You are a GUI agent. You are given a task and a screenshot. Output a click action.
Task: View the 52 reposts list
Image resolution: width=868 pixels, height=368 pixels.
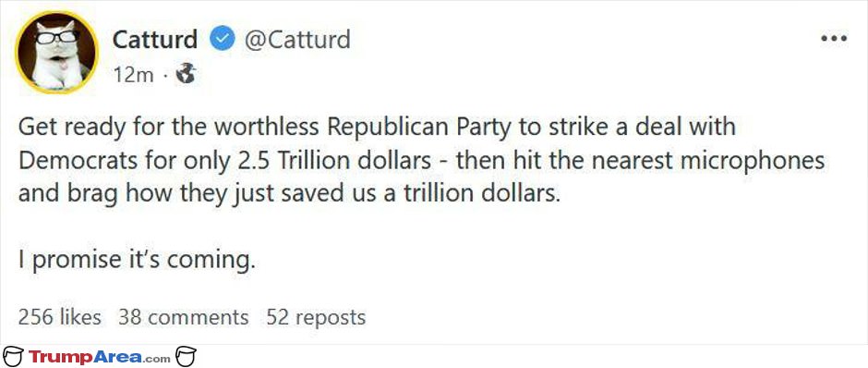click(316, 317)
